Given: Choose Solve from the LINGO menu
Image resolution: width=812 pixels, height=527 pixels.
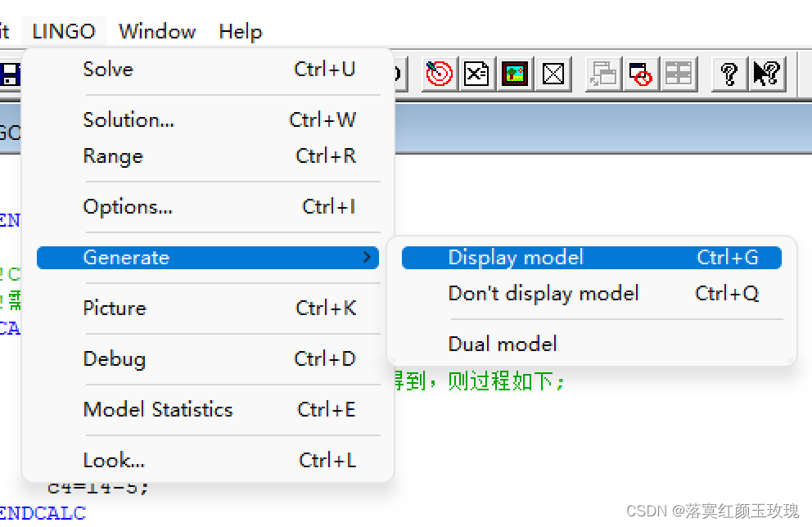Looking at the screenshot, I should [x=208, y=69].
